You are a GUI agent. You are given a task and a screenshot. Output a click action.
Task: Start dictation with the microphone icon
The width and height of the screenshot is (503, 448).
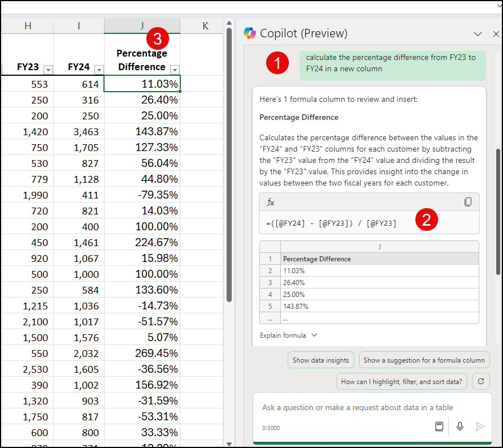point(460,427)
